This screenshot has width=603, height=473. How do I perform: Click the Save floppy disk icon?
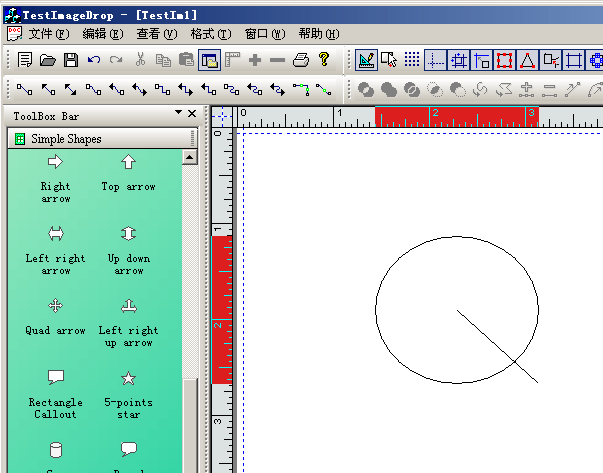tap(71, 60)
